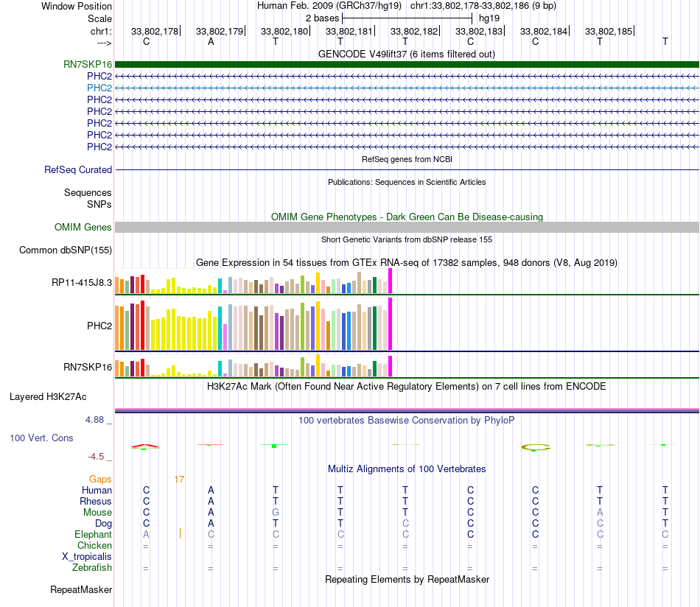Click the olive C-shaped PhyloP logo
This screenshot has height=607, width=700.
(535, 446)
